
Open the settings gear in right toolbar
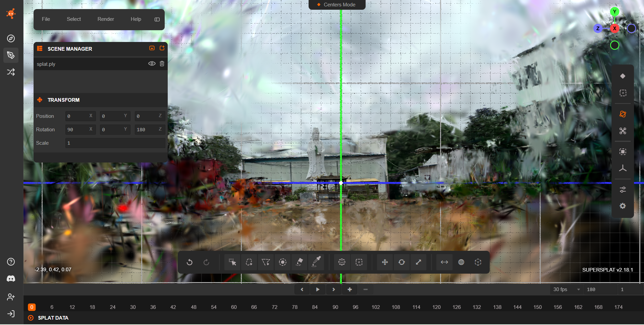(x=623, y=206)
